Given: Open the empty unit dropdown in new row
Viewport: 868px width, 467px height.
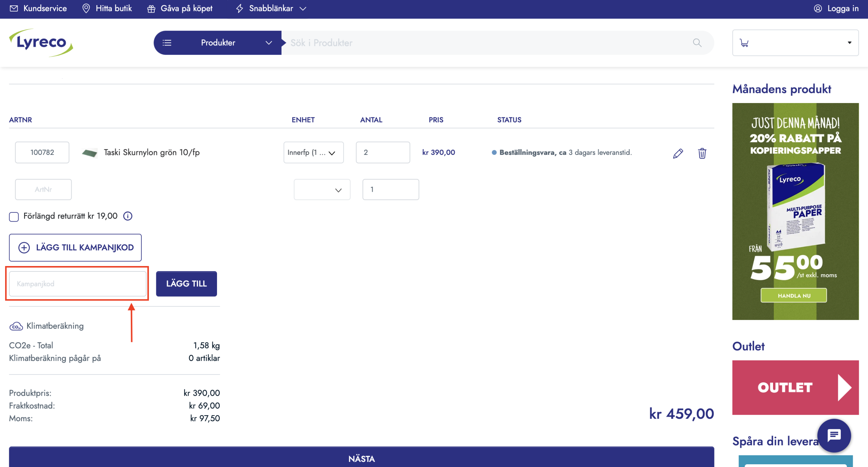Looking at the screenshot, I should [x=322, y=190].
